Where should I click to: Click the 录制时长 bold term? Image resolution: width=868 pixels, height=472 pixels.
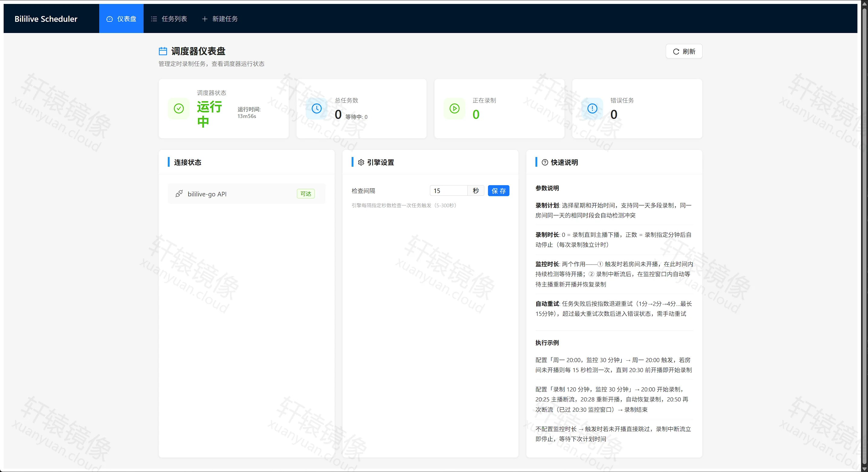coord(547,235)
